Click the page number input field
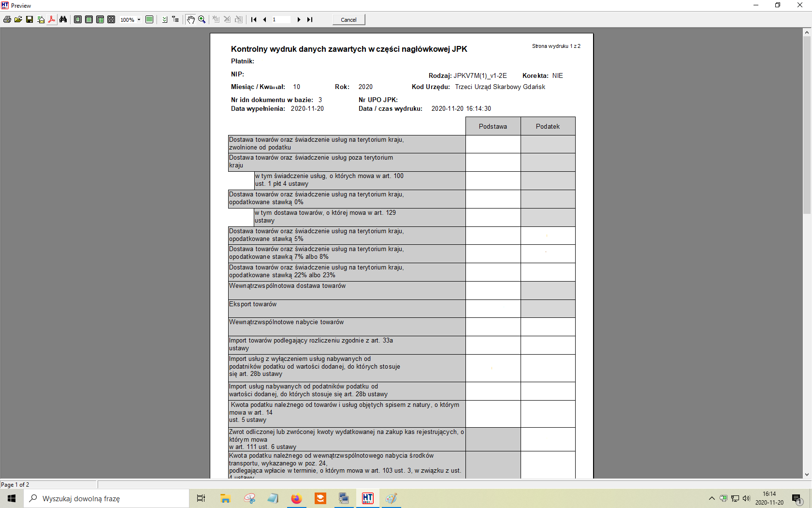812x508 pixels. [281, 20]
